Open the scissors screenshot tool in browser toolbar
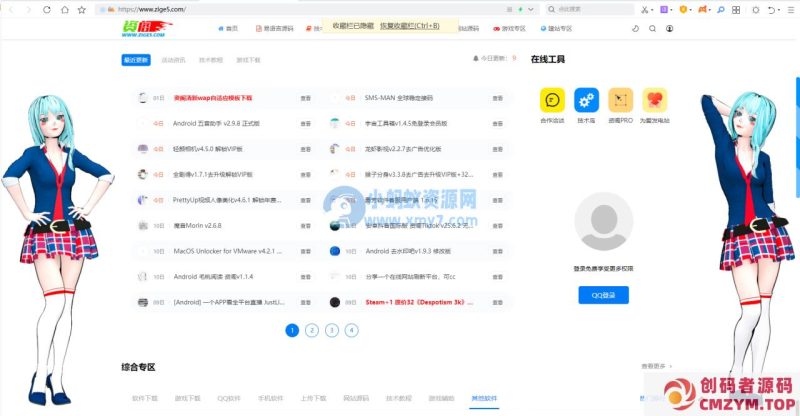The width and height of the screenshot is (800, 416). pyautogui.click(x=645, y=10)
